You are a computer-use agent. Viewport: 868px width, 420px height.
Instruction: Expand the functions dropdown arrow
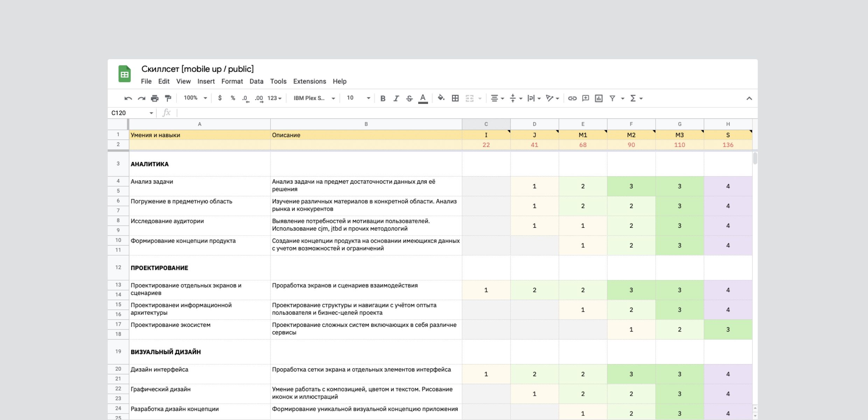pos(641,99)
